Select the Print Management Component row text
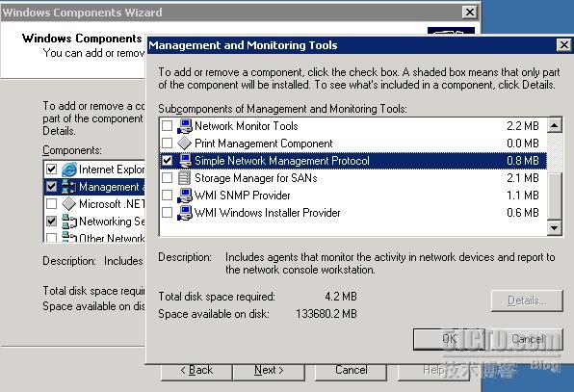This screenshot has height=392, width=574. click(264, 144)
